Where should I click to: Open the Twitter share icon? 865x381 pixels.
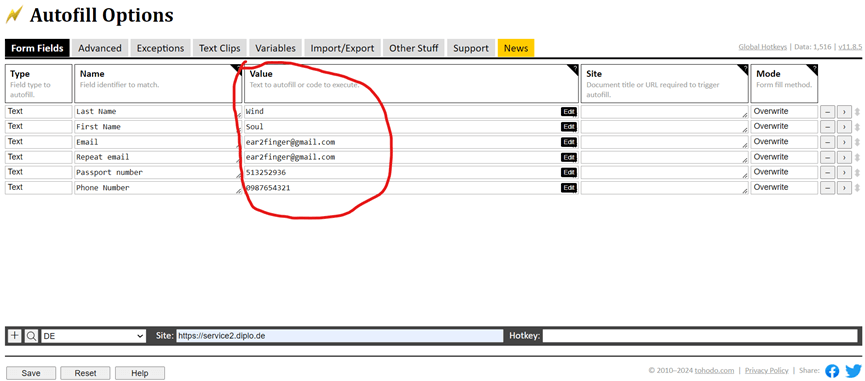tap(853, 371)
